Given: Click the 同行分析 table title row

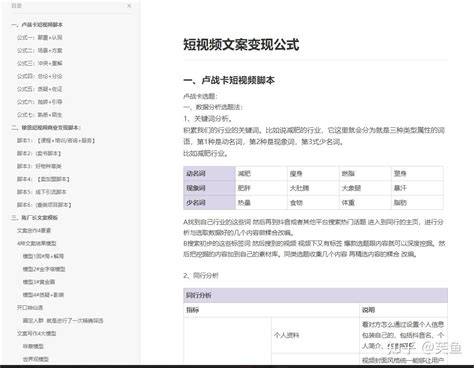Looking at the screenshot, I should click(x=315, y=295).
